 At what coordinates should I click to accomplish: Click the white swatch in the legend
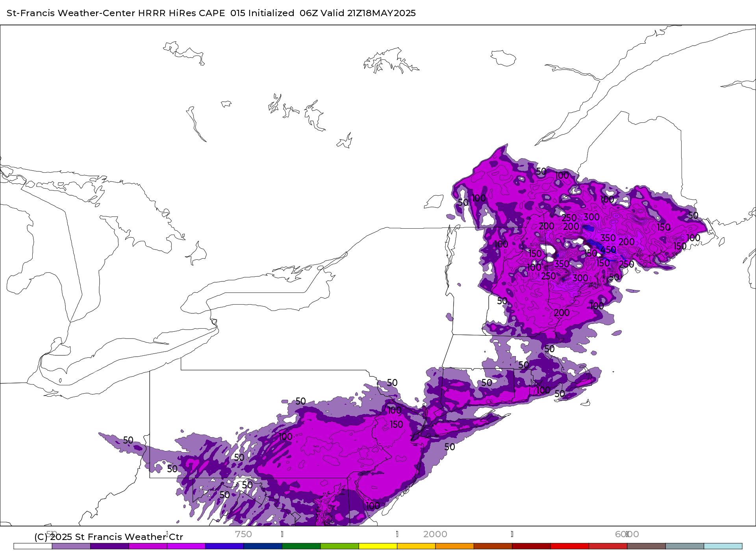(33, 546)
